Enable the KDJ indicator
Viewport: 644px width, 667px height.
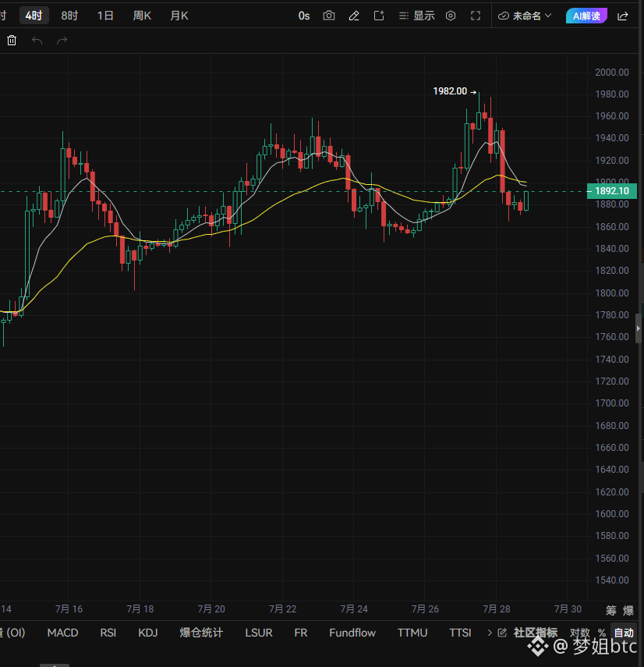(148, 633)
